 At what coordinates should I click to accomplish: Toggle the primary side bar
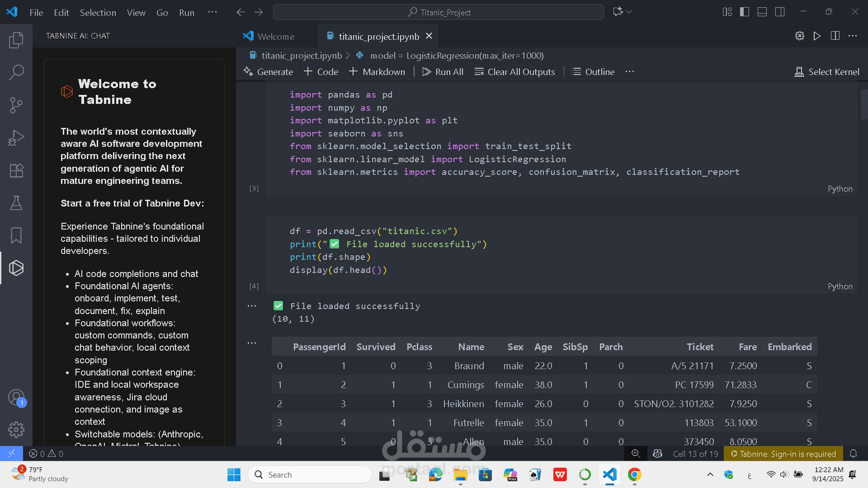click(x=745, y=12)
